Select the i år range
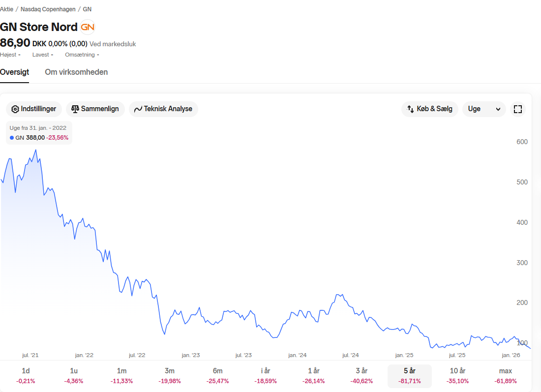This screenshot has width=541, height=392. point(265,376)
